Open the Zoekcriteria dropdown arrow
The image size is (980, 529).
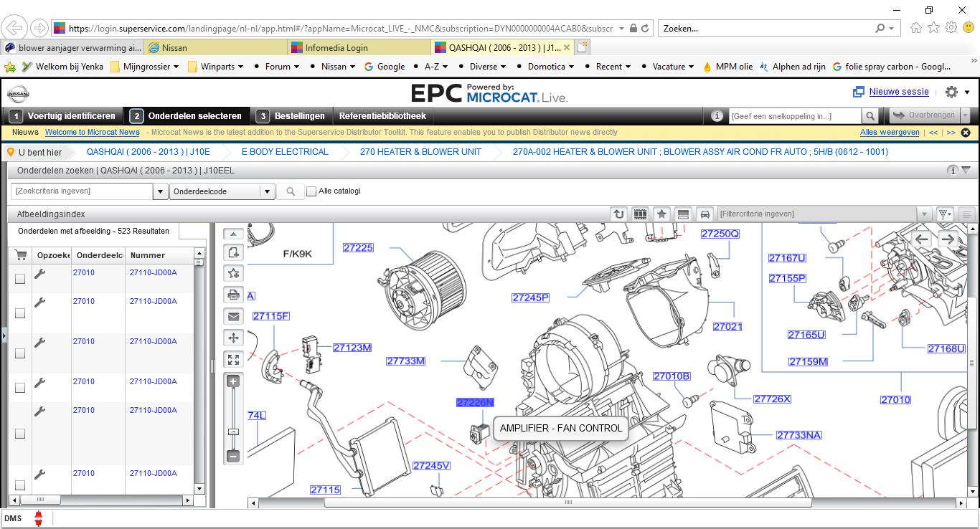coord(161,191)
